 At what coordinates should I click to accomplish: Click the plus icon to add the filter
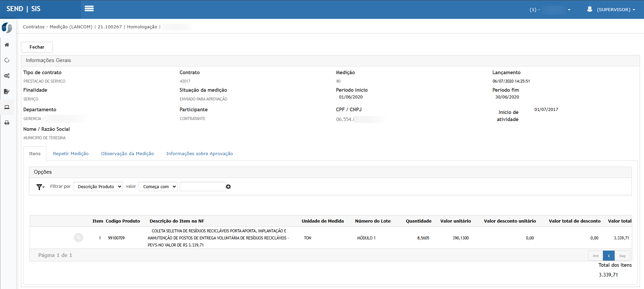[228, 187]
